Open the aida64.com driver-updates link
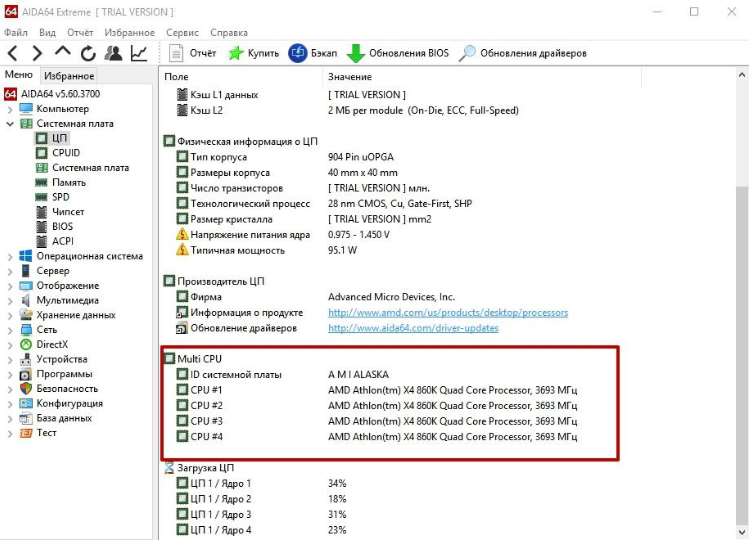The width and height of the screenshot is (754, 555). pos(413,328)
